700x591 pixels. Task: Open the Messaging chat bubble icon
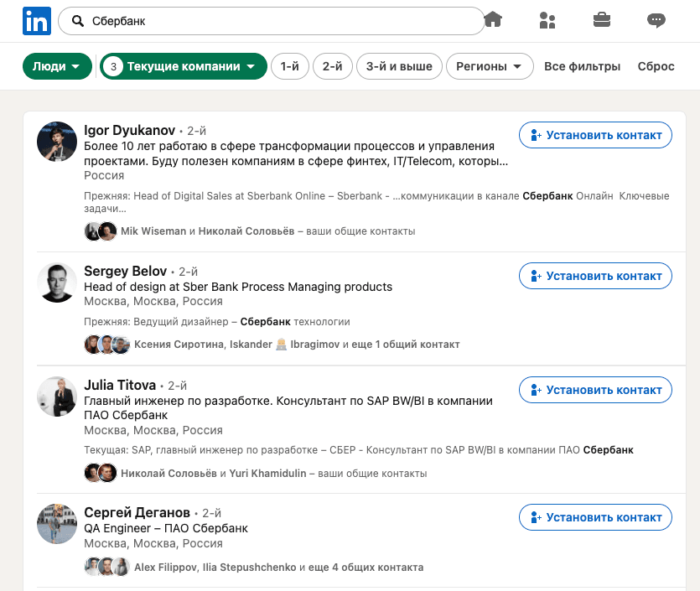pyautogui.click(x=656, y=20)
